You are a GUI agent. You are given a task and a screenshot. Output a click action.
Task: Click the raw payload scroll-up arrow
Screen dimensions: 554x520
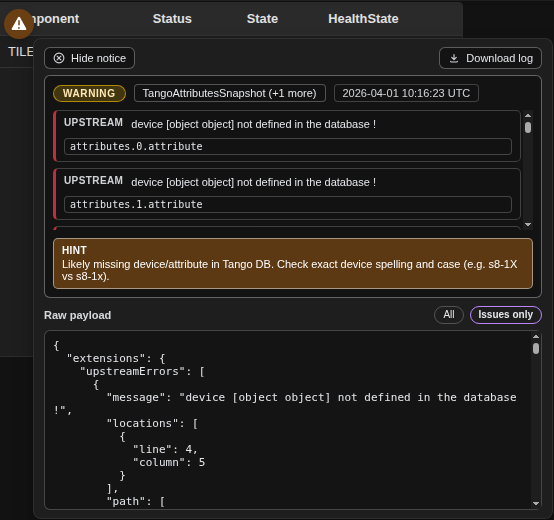coord(536,337)
